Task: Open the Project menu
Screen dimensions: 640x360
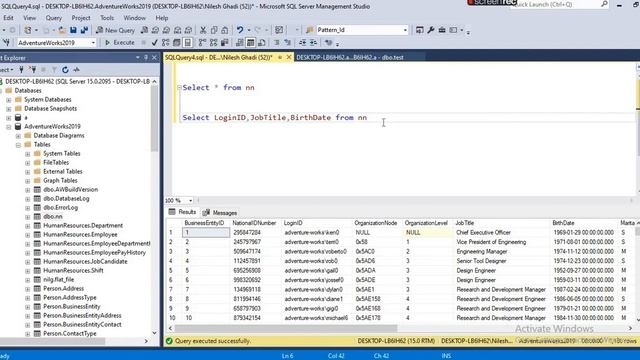Action: 81,18
